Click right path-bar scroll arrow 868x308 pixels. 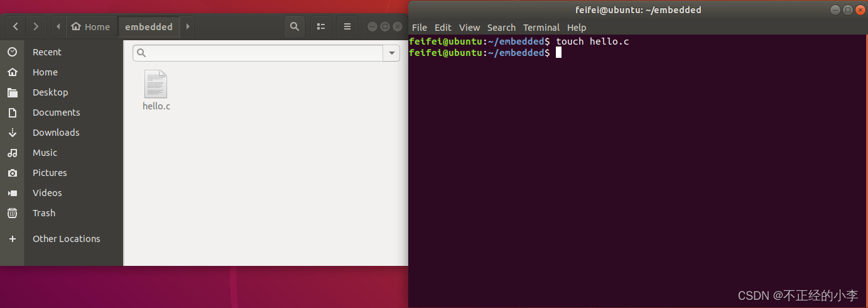pos(187,26)
